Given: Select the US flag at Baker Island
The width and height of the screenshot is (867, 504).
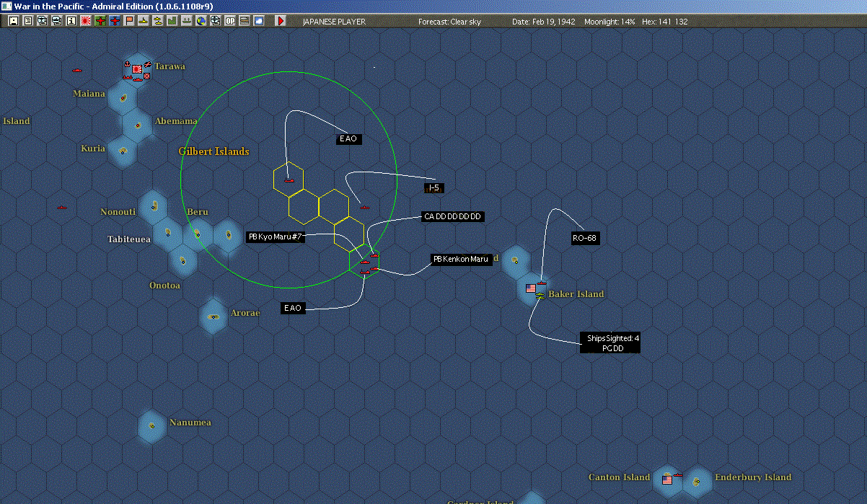Looking at the screenshot, I should (x=532, y=288).
